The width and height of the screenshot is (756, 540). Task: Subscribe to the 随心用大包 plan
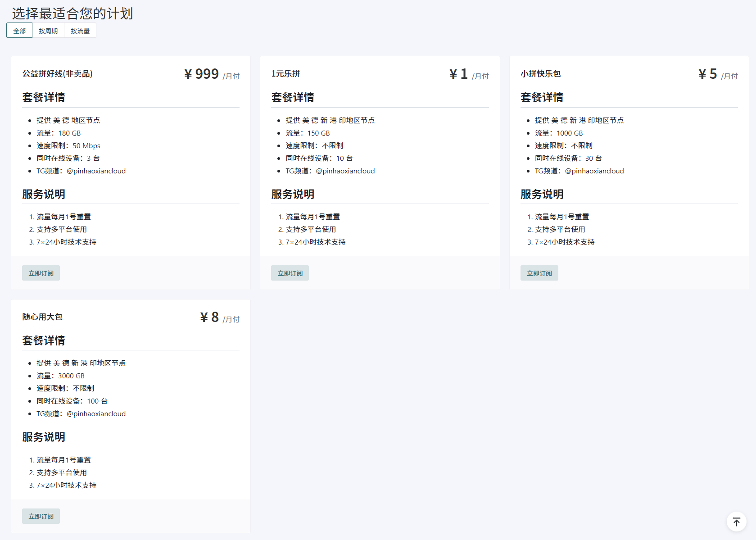[41, 516]
